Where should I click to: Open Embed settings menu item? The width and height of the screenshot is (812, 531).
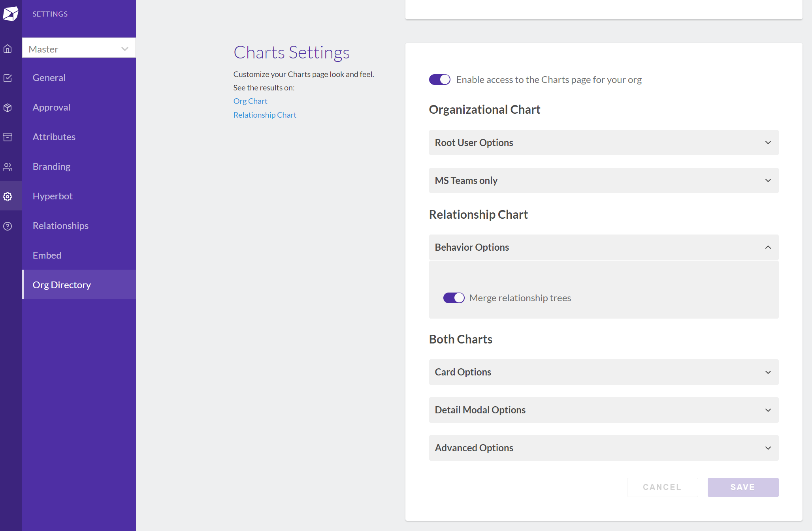(x=79, y=255)
